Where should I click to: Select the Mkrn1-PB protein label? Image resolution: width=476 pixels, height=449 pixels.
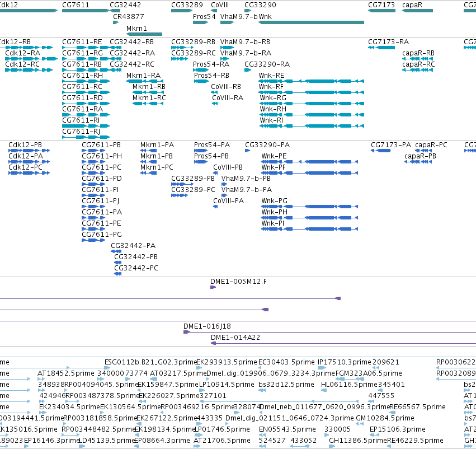pyautogui.click(x=157, y=156)
